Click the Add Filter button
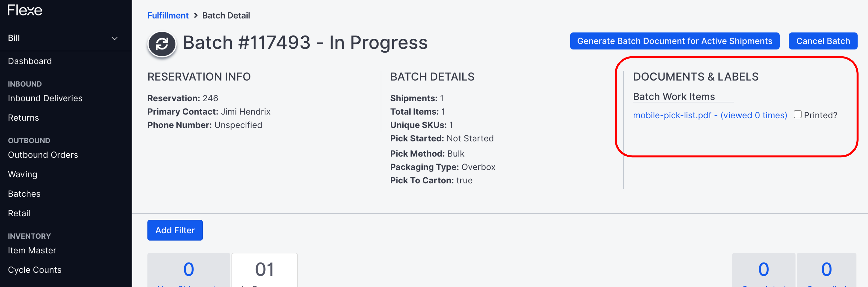The image size is (868, 287). click(x=175, y=230)
